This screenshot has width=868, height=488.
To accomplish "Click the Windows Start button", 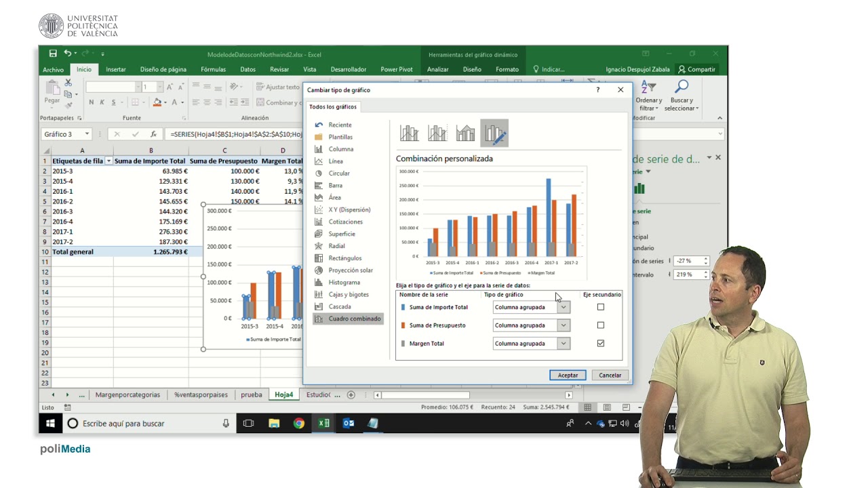I will [50, 424].
